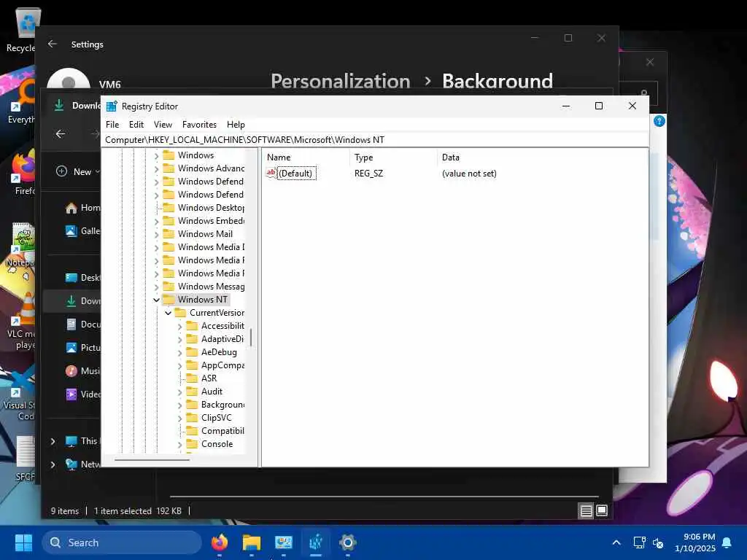Open Documents in File Explorer sidebar
Screen dimensions: 747x560
click(83, 324)
